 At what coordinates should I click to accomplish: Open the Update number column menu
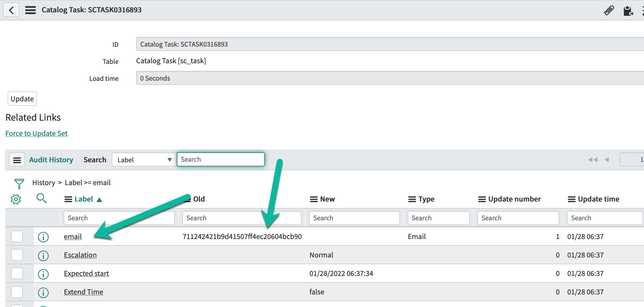482,199
